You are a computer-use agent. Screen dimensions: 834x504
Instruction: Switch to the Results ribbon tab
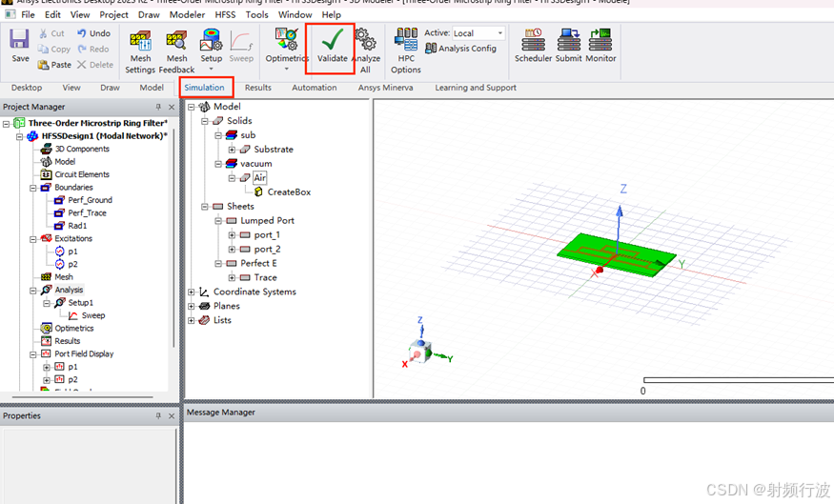pyautogui.click(x=258, y=88)
